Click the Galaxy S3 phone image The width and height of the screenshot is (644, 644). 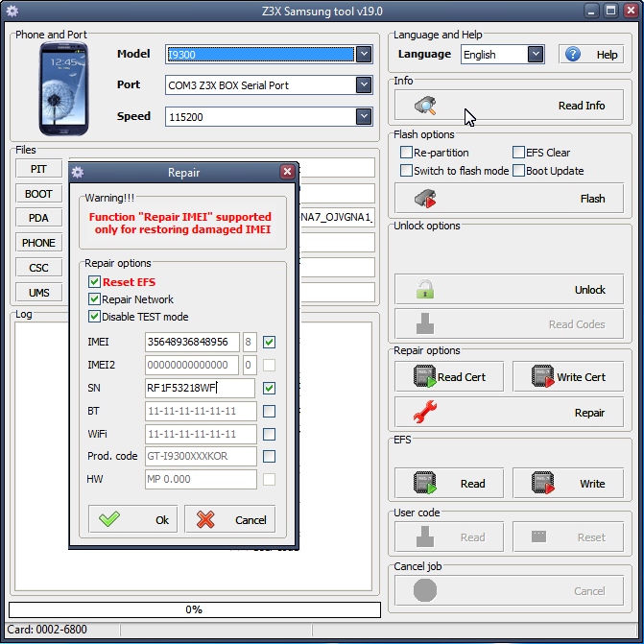[x=63, y=88]
